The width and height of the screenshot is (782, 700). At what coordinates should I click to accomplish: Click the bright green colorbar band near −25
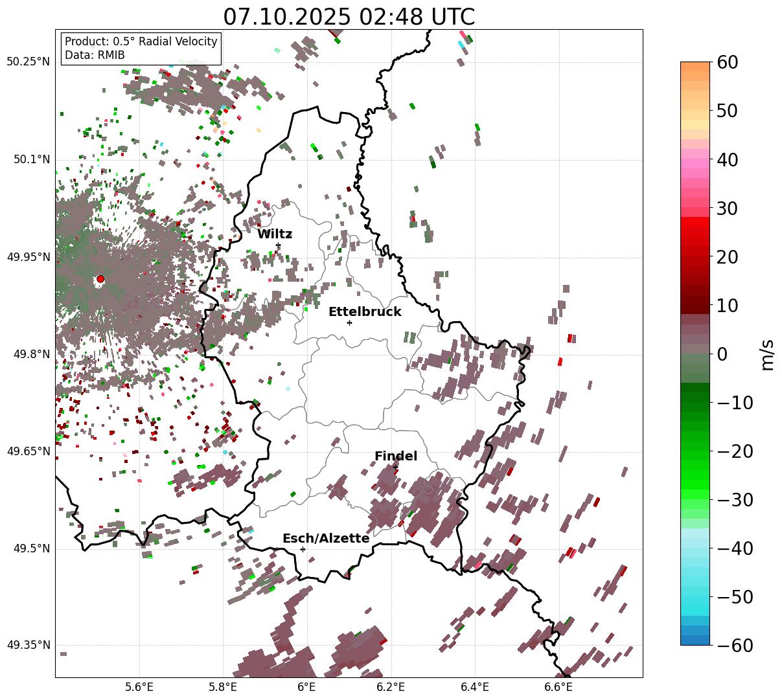(x=695, y=476)
